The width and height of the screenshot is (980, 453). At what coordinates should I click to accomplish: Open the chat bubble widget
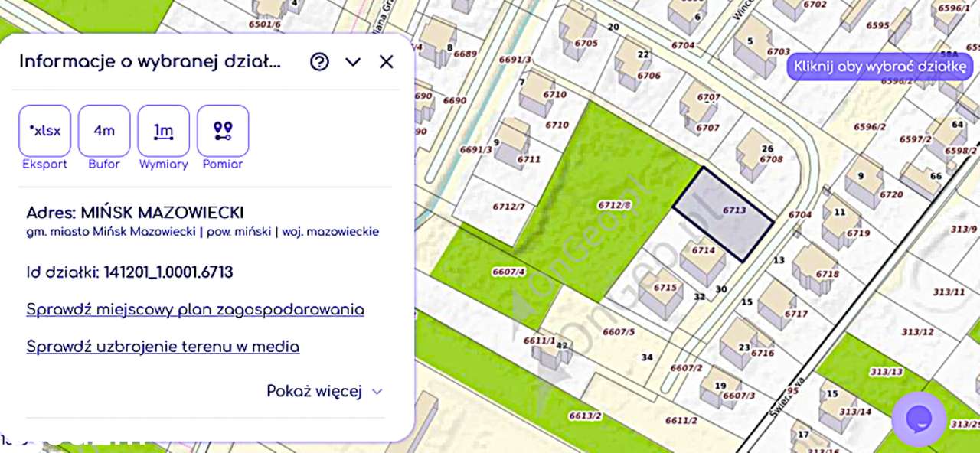click(919, 419)
